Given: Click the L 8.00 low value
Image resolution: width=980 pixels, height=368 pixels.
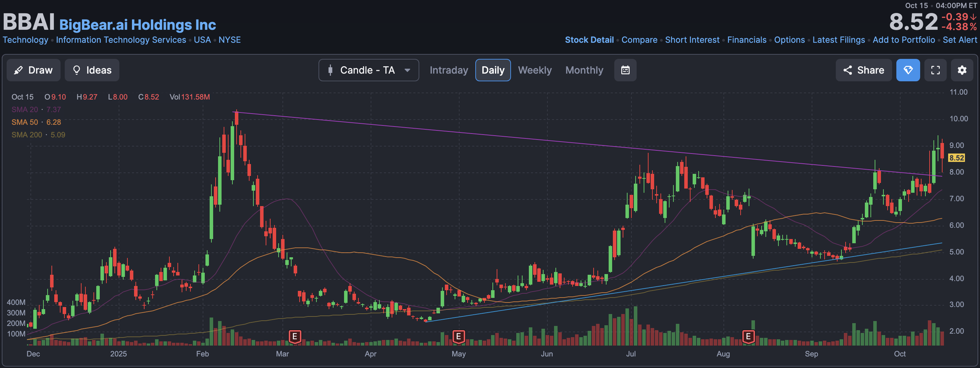Looking at the screenshot, I should coord(118,97).
